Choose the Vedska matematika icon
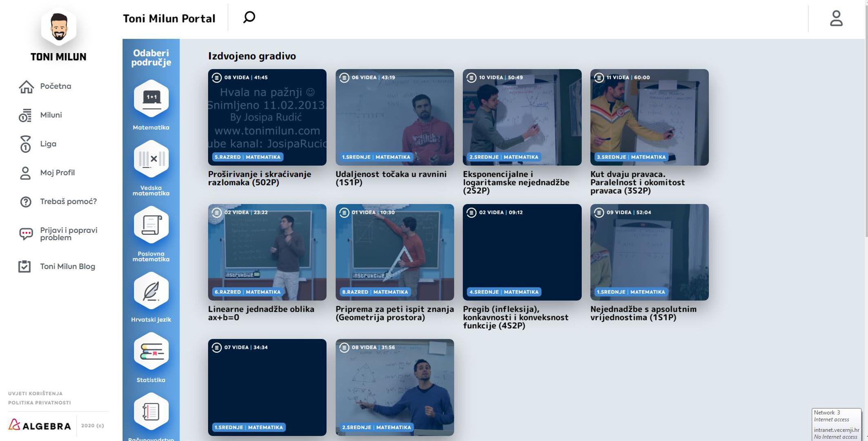Viewport: 868px width, 441px height. (151, 159)
